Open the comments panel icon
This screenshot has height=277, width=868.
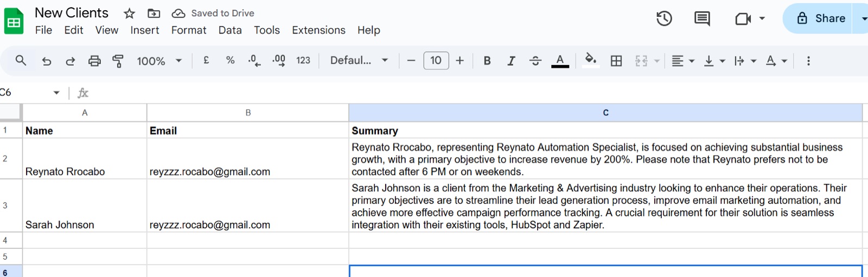[702, 18]
